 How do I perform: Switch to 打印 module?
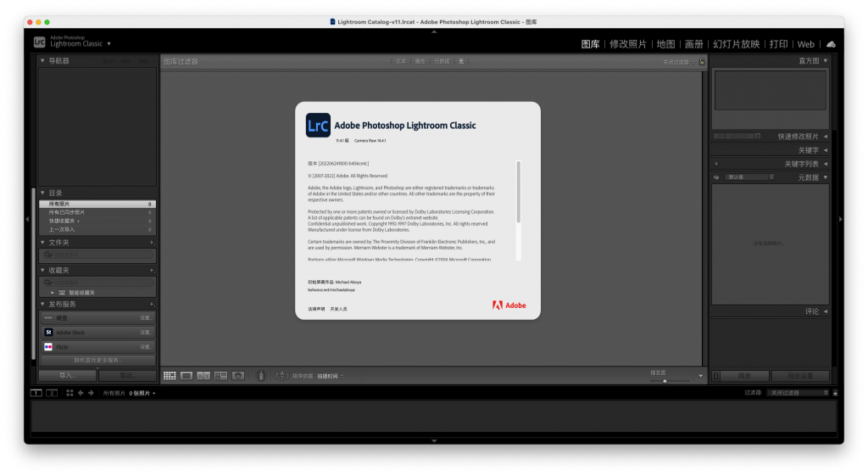(x=778, y=44)
